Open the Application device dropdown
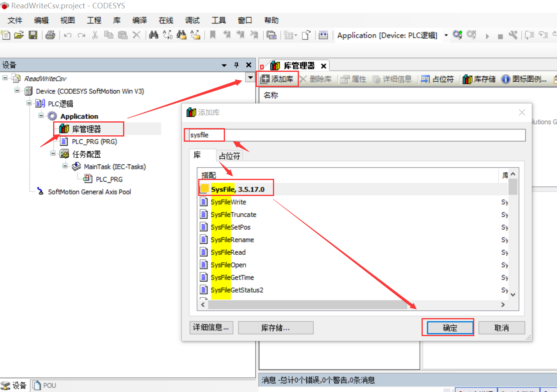The width and height of the screenshot is (557, 392). pyautogui.click(x=446, y=35)
